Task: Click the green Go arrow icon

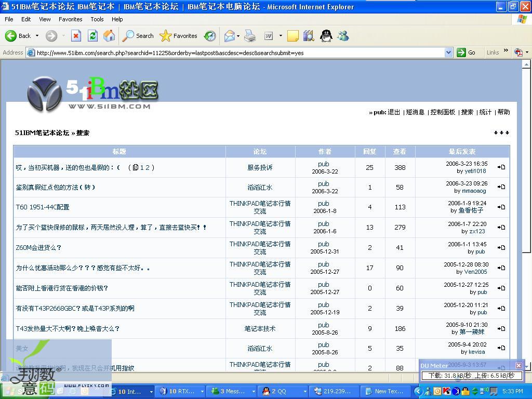Action: point(461,52)
